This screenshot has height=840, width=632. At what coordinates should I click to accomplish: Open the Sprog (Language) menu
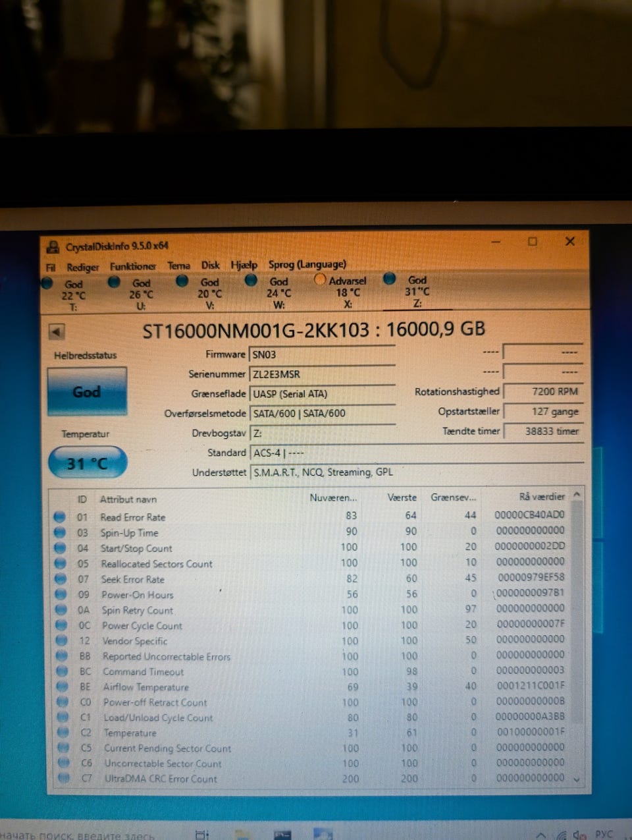coord(307,264)
